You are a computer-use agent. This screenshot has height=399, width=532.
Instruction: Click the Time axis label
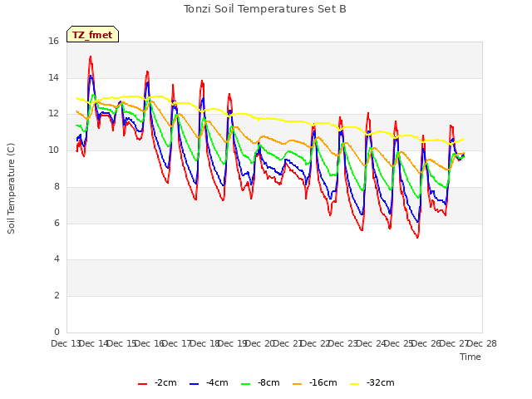[470, 357]
